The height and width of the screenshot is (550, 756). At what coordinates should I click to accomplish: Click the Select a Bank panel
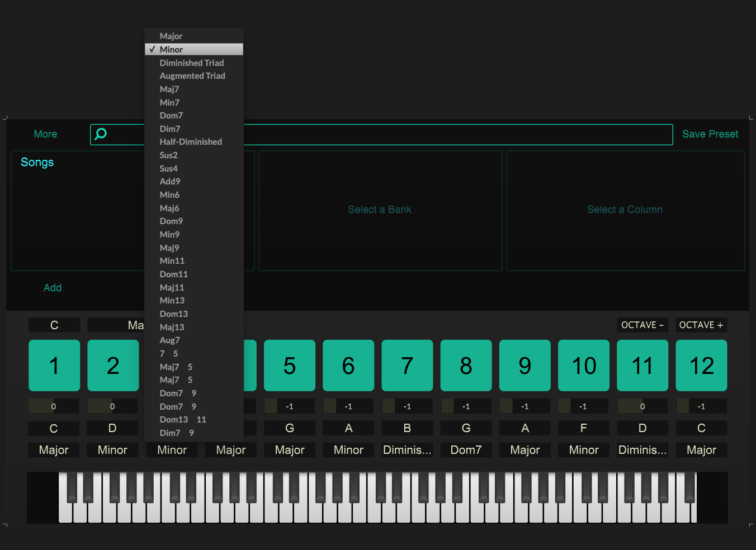pyautogui.click(x=380, y=211)
